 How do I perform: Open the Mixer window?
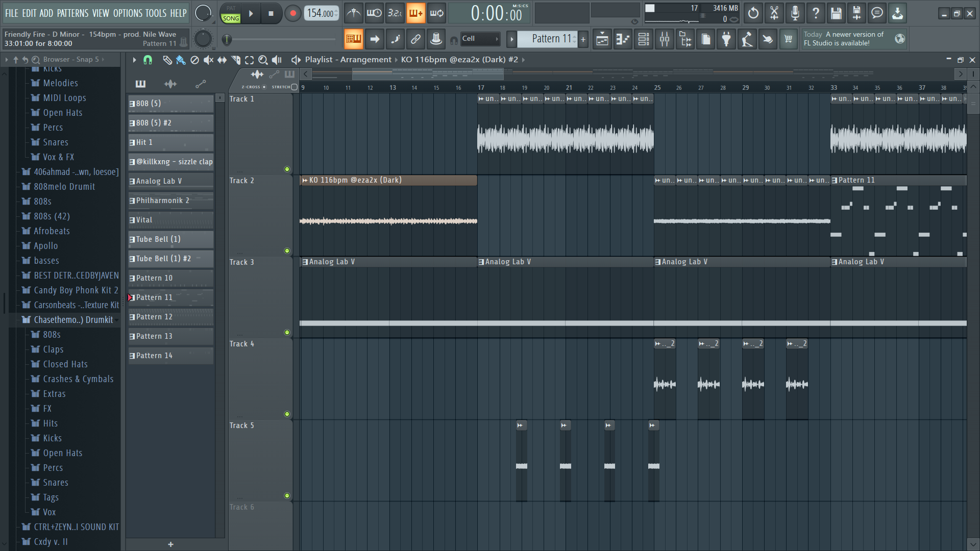click(x=664, y=39)
